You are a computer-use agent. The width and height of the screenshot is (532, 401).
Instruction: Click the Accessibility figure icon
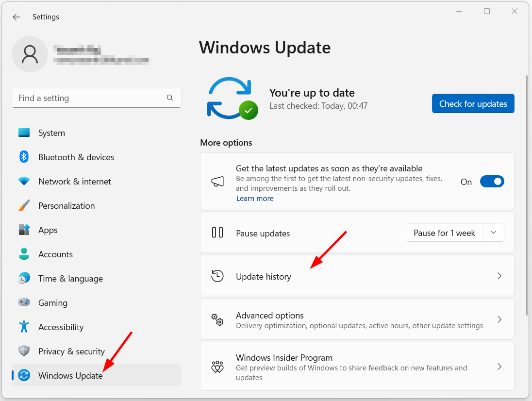(x=24, y=327)
